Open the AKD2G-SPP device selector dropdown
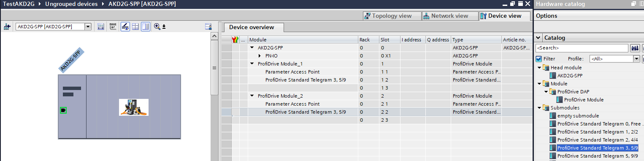 click(88, 27)
